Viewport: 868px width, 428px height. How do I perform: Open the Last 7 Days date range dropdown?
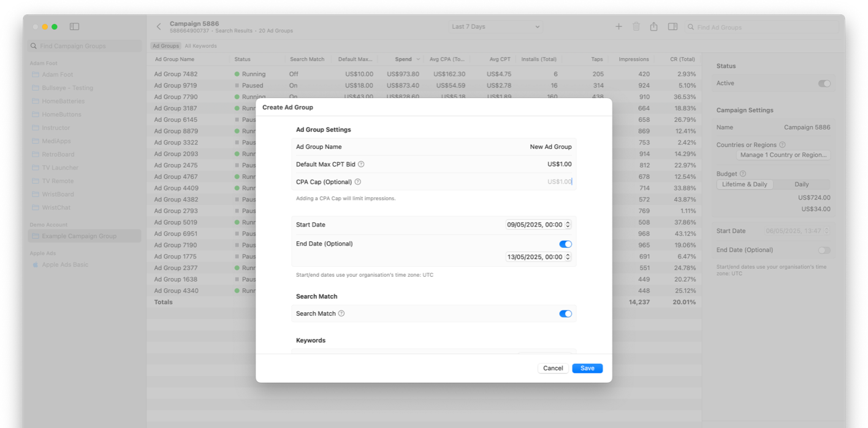(496, 27)
